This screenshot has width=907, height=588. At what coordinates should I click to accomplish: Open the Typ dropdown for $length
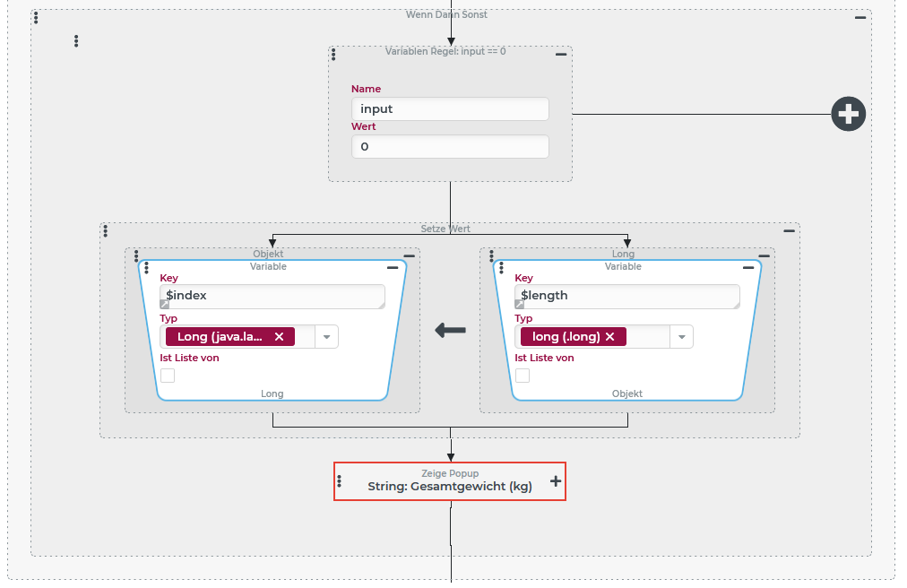pyautogui.click(x=681, y=337)
